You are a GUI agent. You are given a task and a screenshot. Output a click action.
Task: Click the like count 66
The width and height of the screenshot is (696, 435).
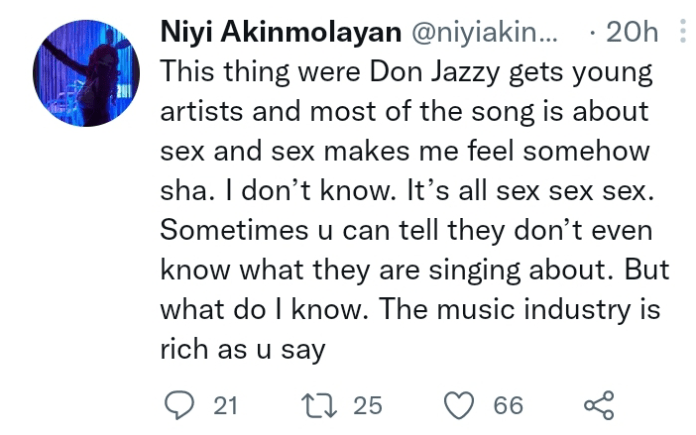pos(508,405)
